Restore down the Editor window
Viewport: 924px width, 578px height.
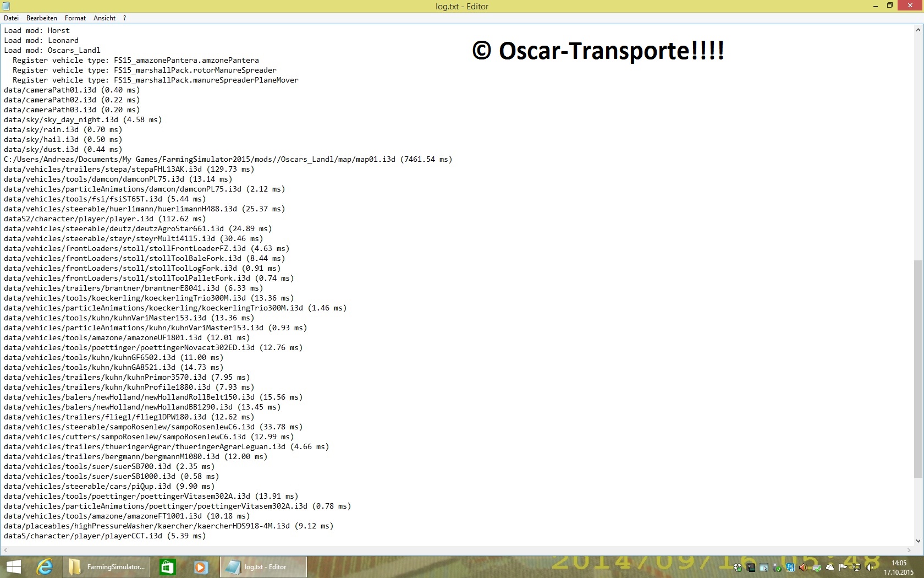pos(890,6)
